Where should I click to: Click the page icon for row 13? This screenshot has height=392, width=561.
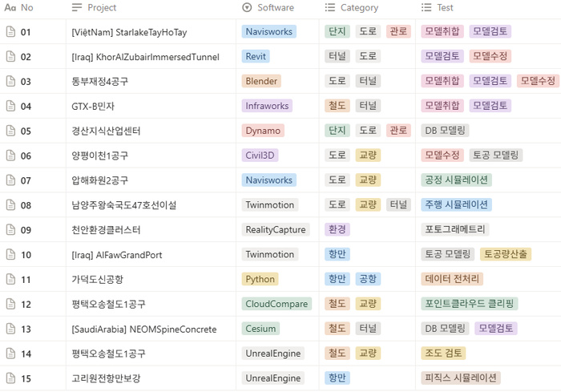(x=10, y=329)
